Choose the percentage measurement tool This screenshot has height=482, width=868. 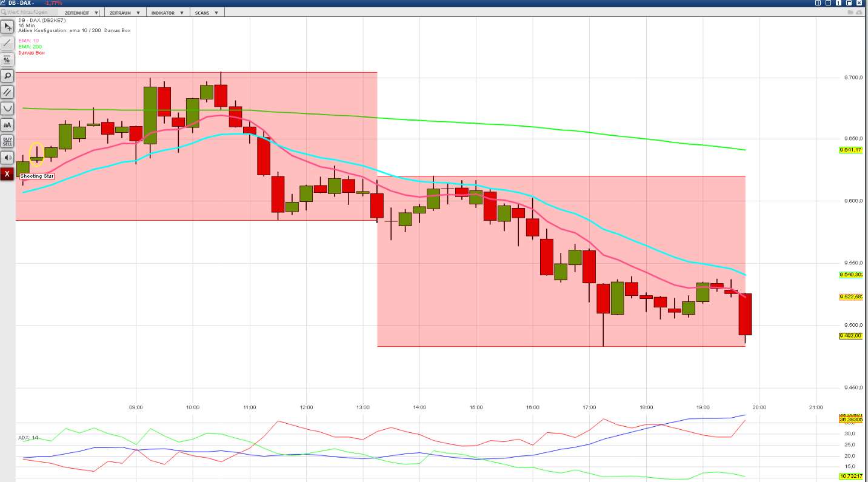tap(7, 59)
